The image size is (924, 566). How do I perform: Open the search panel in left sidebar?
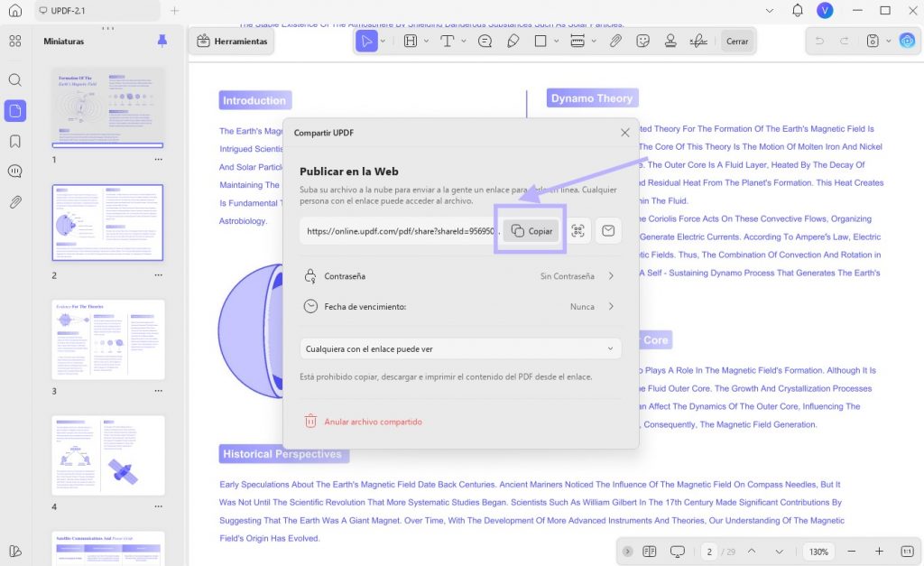coord(15,79)
